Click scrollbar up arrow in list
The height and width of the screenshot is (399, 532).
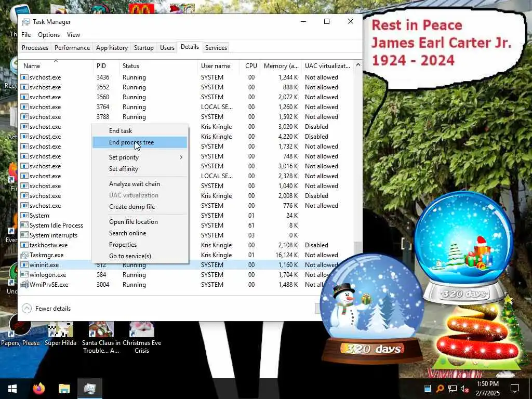coord(358,64)
